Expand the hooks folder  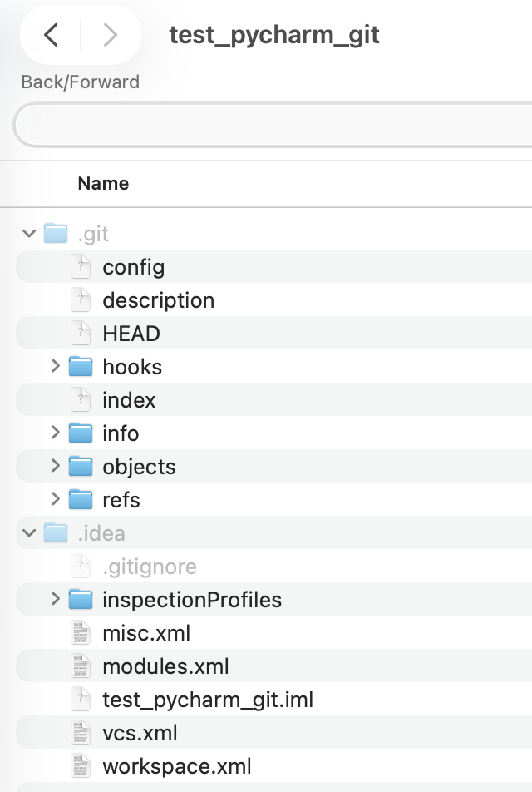(x=55, y=367)
